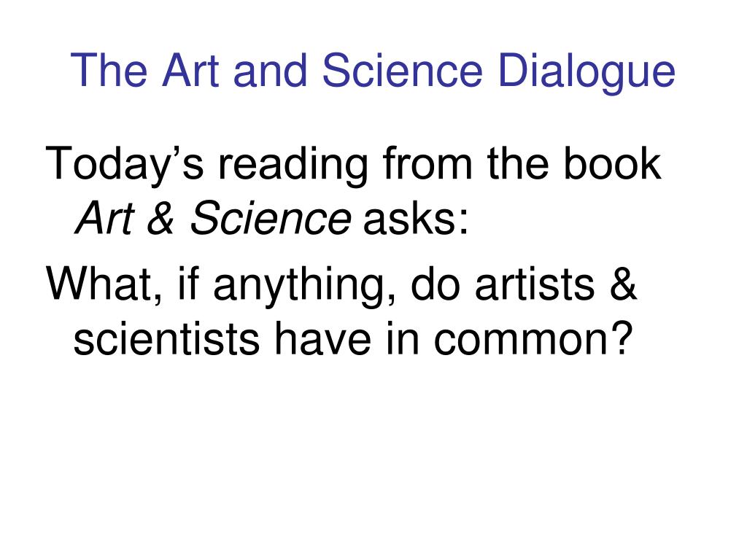747x560 pixels.
Task: Click the italic word 'Science' in the book title
Action: [x=270, y=217]
